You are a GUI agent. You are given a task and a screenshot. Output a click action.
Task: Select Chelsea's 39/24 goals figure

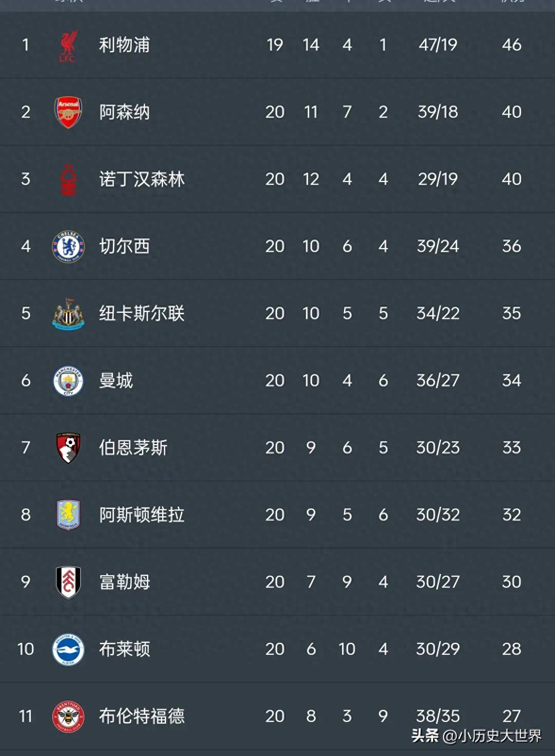point(438,247)
